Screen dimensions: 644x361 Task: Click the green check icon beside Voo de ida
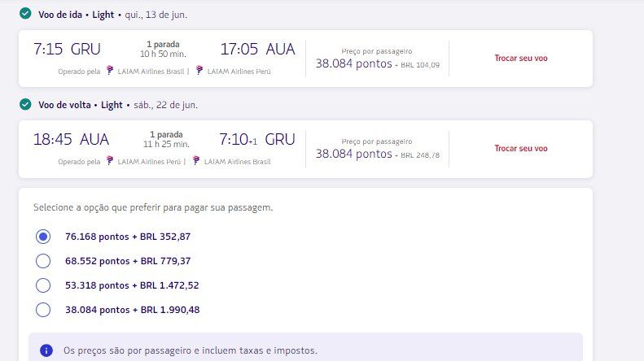25,15
